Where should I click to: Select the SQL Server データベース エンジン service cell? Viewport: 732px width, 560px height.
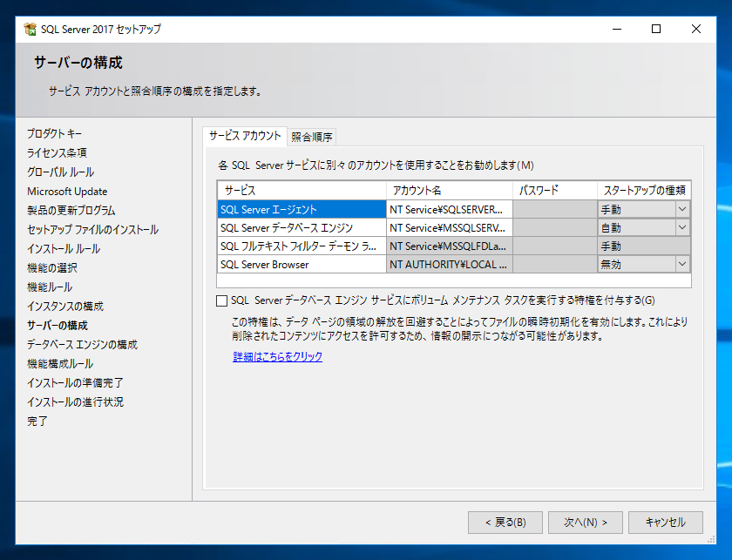(x=302, y=227)
